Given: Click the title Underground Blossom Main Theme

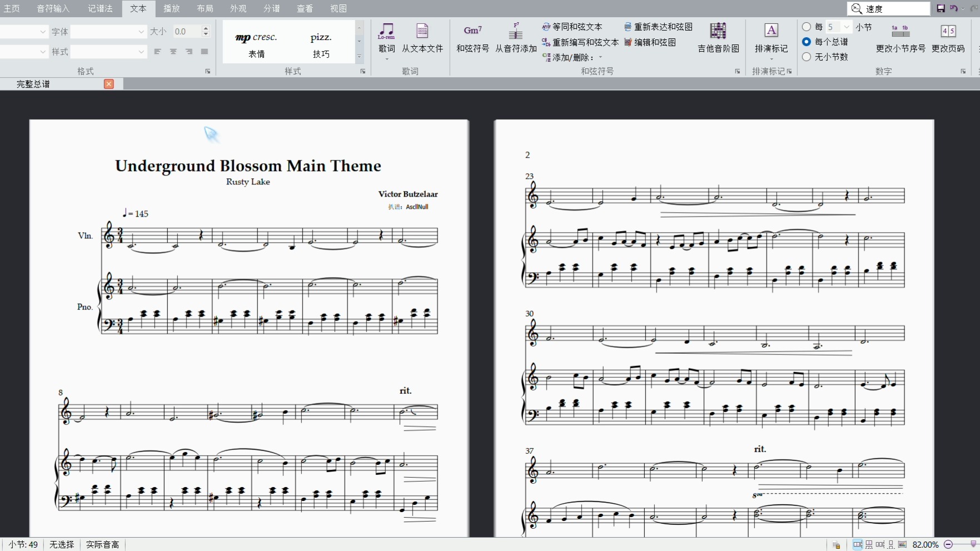Looking at the screenshot, I should pos(248,166).
